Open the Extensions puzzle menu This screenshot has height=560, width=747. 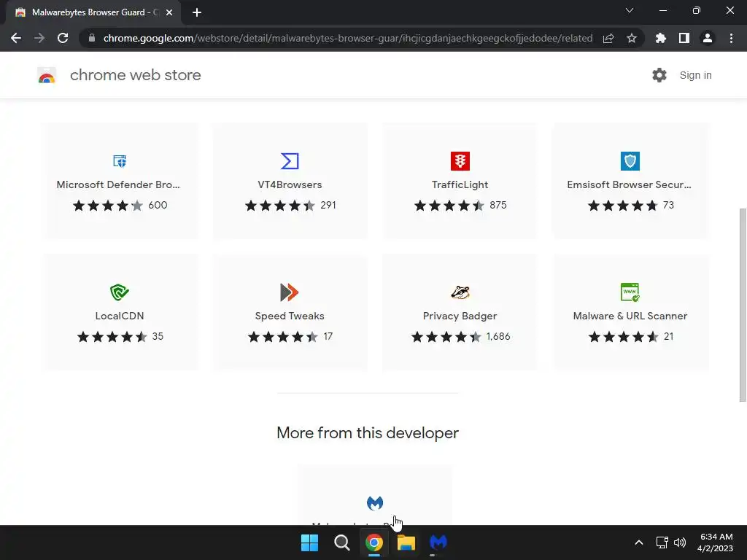pos(661,38)
